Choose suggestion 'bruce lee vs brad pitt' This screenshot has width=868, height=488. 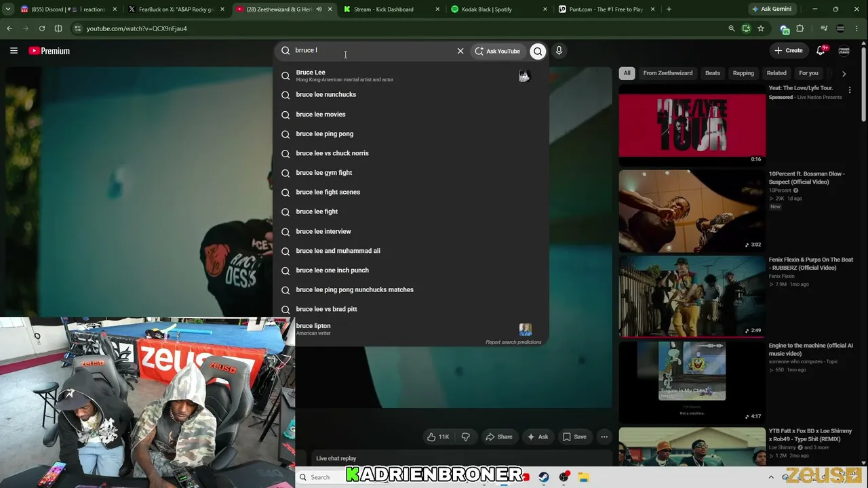click(x=411, y=309)
